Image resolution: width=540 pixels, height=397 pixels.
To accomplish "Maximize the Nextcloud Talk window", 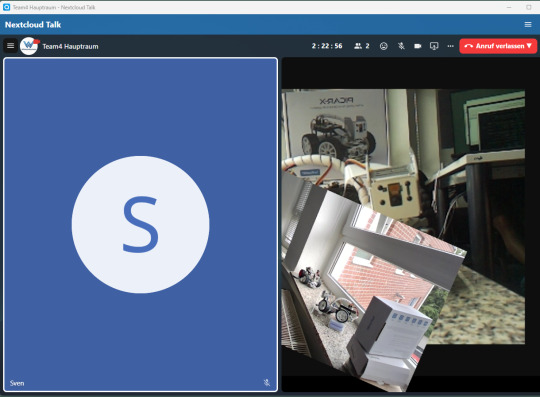I will coord(529,7).
